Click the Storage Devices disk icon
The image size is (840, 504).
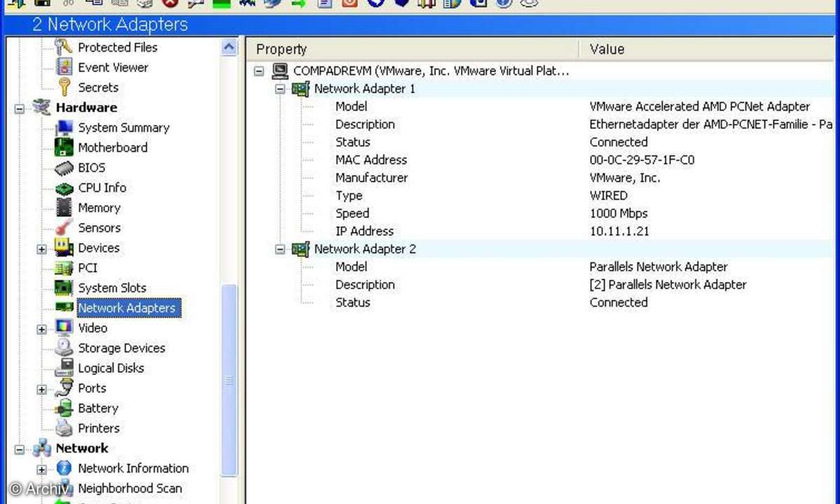(x=64, y=348)
